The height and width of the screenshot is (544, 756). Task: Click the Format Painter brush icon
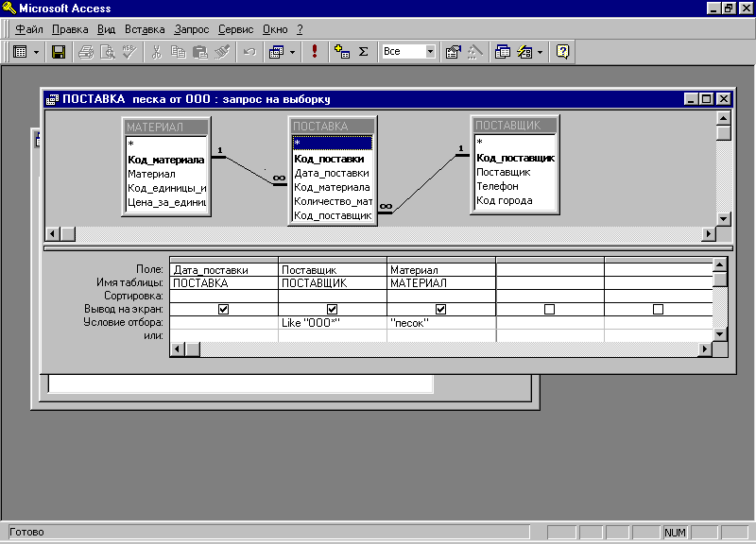222,52
